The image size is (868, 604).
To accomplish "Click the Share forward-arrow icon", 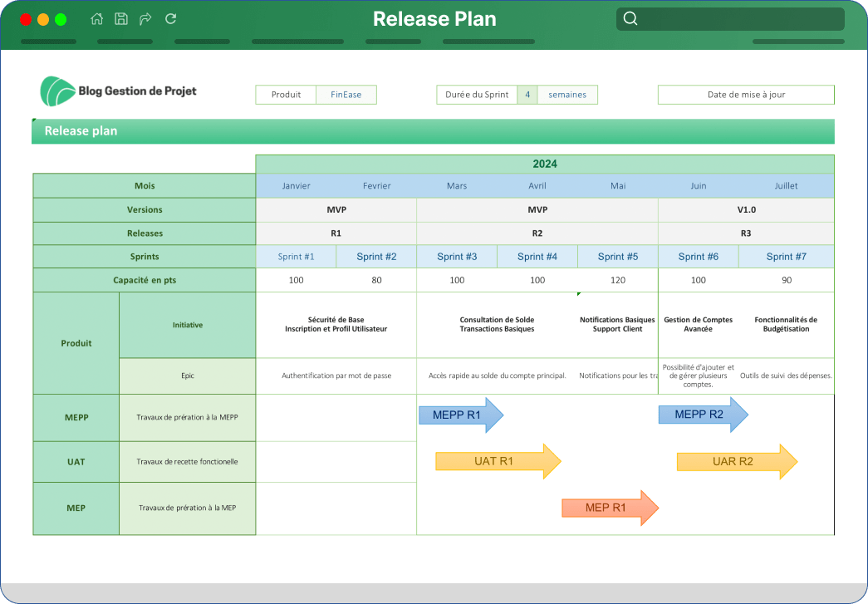I will pyautogui.click(x=145, y=19).
